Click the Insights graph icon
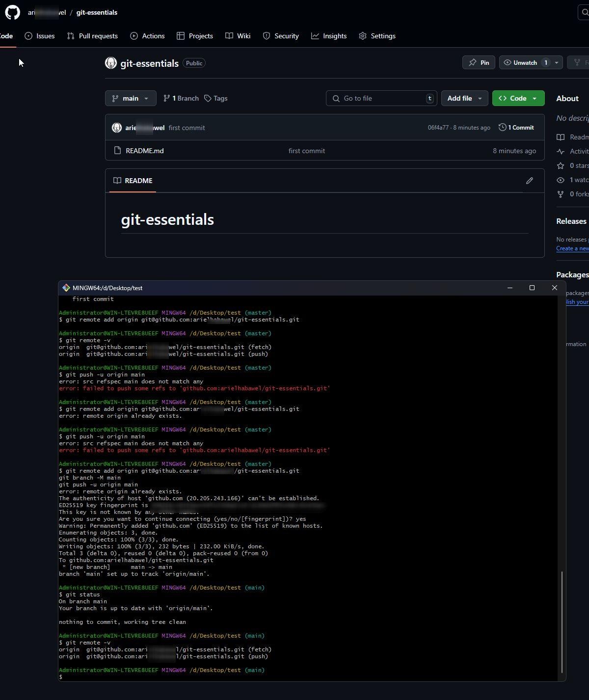The image size is (589, 700). click(315, 36)
